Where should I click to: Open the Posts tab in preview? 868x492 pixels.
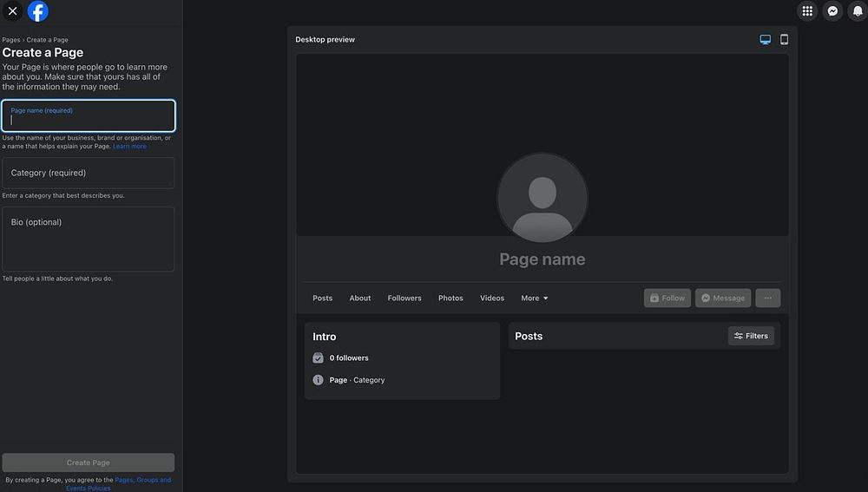pyautogui.click(x=323, y=298)
